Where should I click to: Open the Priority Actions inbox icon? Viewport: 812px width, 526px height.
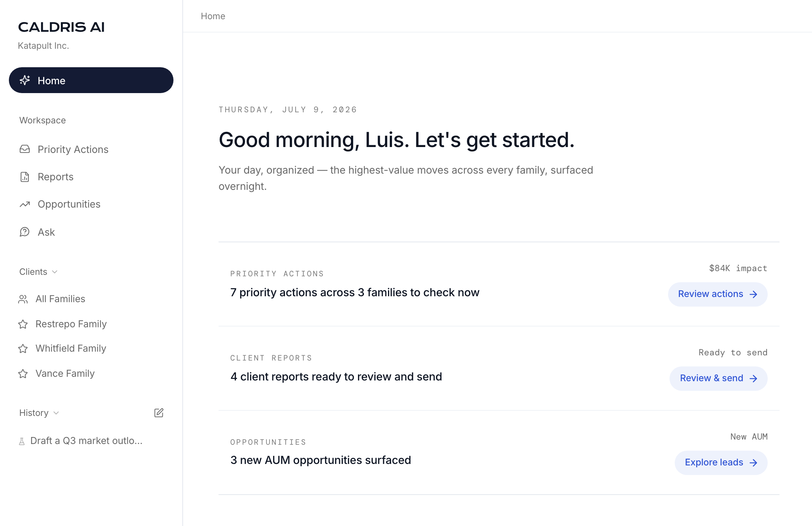(25, 149)
